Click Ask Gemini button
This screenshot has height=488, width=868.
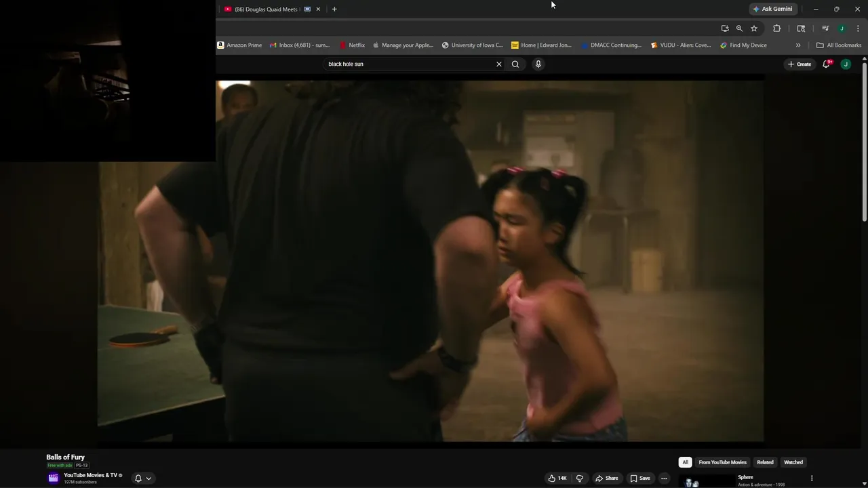772,9
